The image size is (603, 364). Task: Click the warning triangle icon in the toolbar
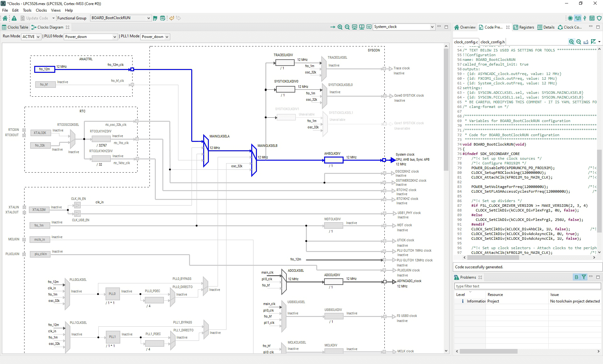[14, 18]
